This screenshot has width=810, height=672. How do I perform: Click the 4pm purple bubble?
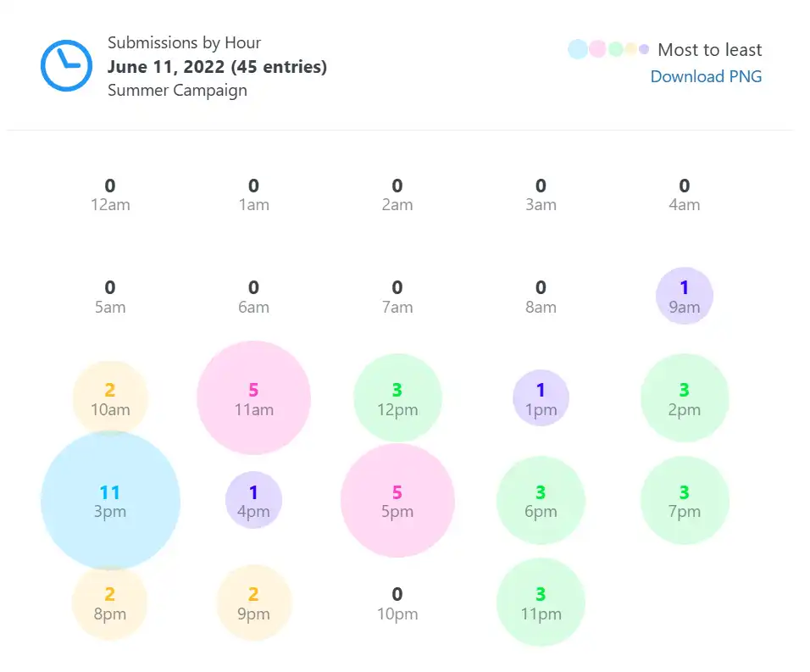coord(253,501)
